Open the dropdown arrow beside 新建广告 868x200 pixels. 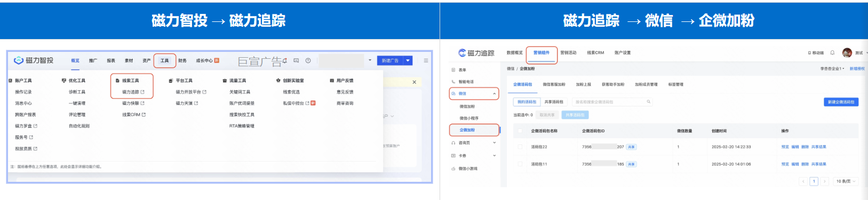[x=408, y=60]
